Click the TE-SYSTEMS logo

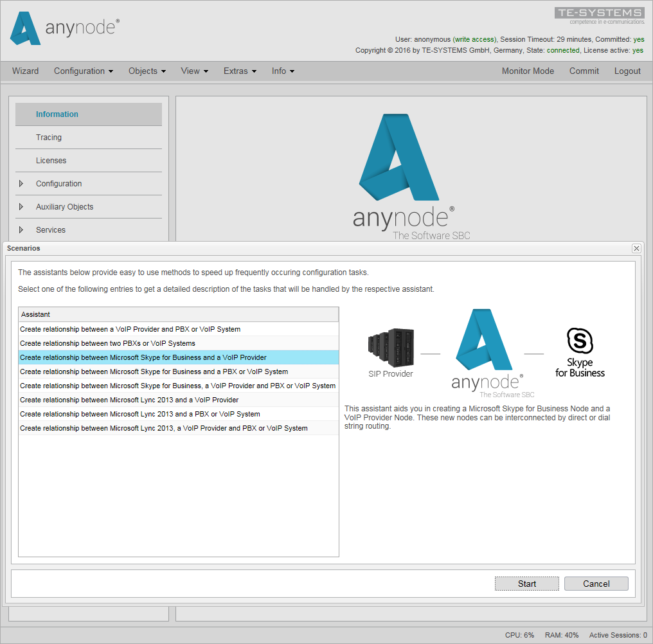click(x=599, y=16)
